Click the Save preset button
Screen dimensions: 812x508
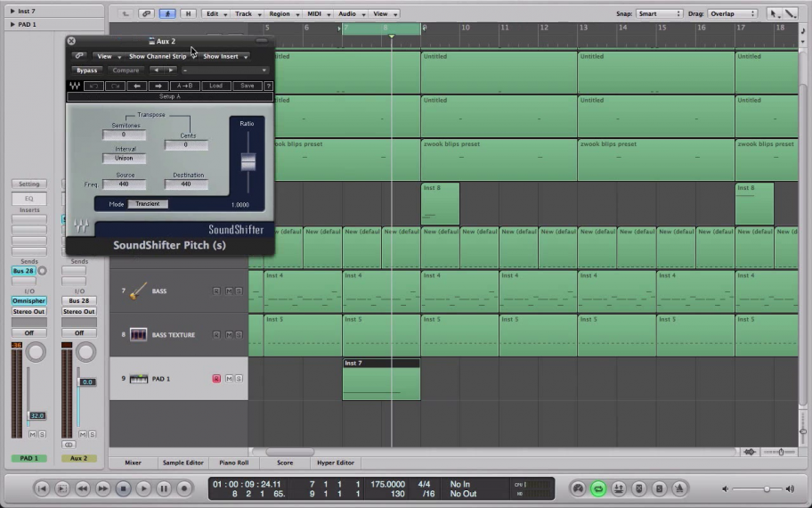click(x=248, y=86)
